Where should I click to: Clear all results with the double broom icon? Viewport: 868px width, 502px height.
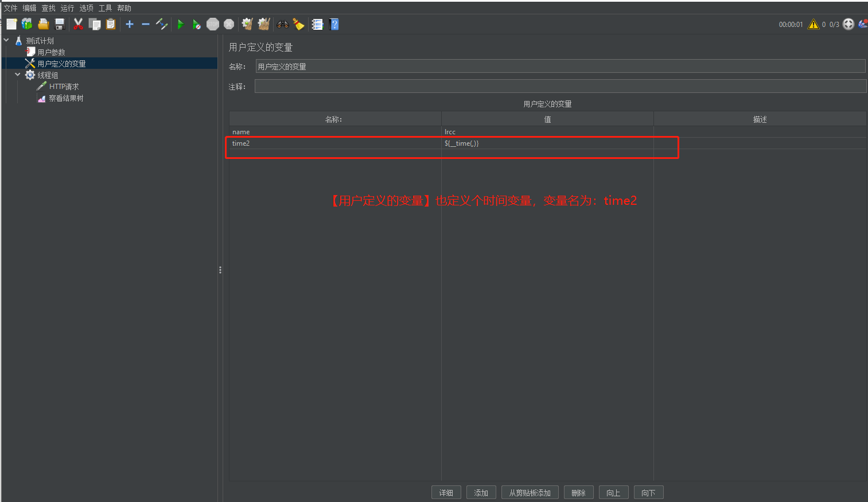tap(264, 24)
